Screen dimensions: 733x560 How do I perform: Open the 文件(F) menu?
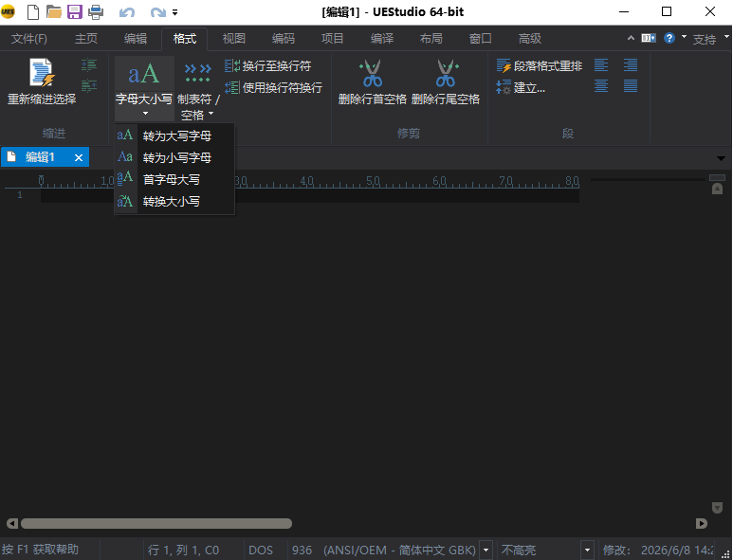point(29,38)
